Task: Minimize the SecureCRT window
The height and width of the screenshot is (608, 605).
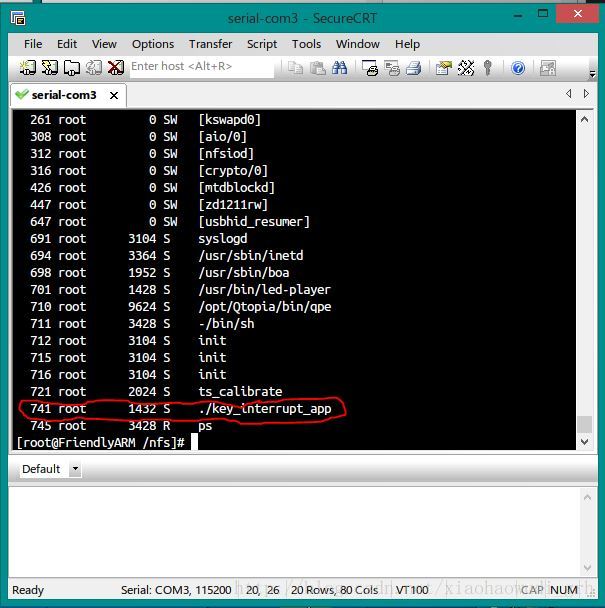Action: pos(518,15)
